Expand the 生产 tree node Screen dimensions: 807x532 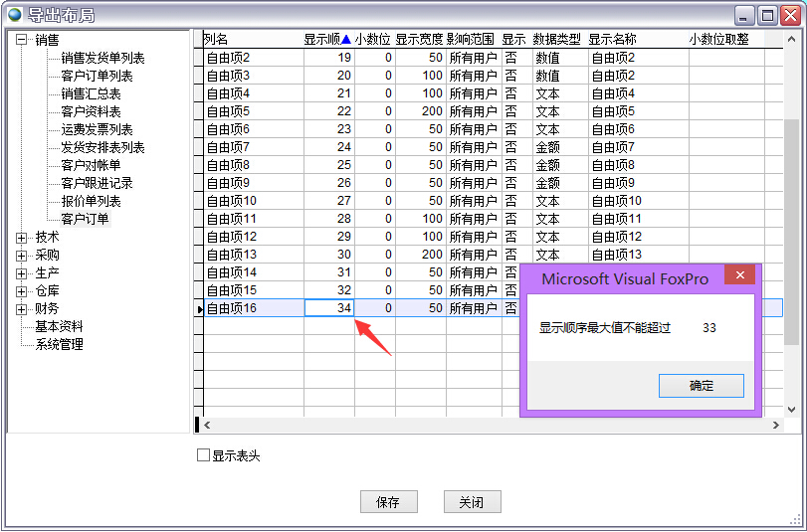[22, 273]
